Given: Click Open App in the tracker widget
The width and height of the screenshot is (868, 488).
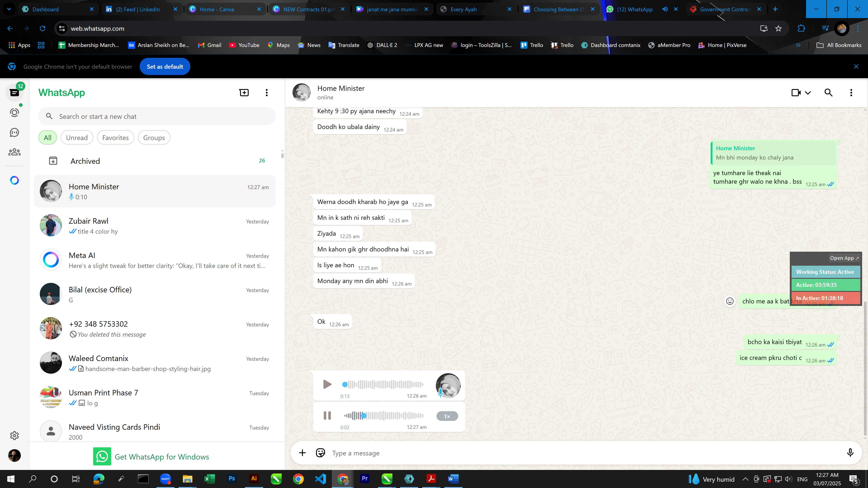Looking at the screenshot, I should (844, 258).
